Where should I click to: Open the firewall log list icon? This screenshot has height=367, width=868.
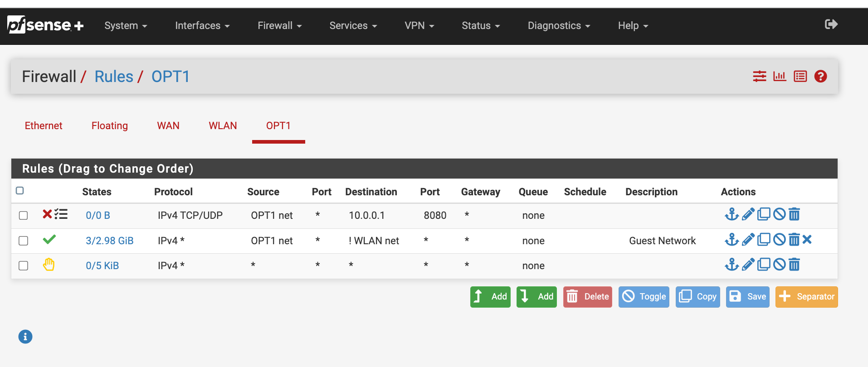tap(800, 76)
